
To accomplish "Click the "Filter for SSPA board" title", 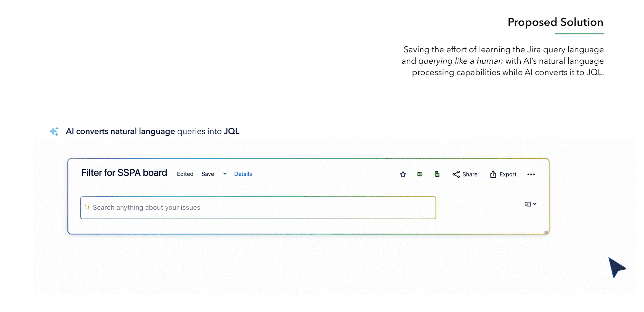I will click(x=124, y=173).
